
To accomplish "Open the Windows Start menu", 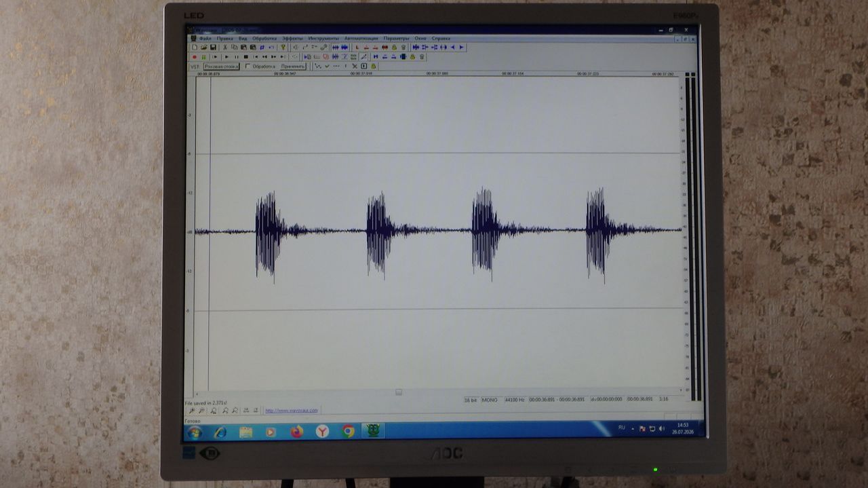I will point(195,432).
